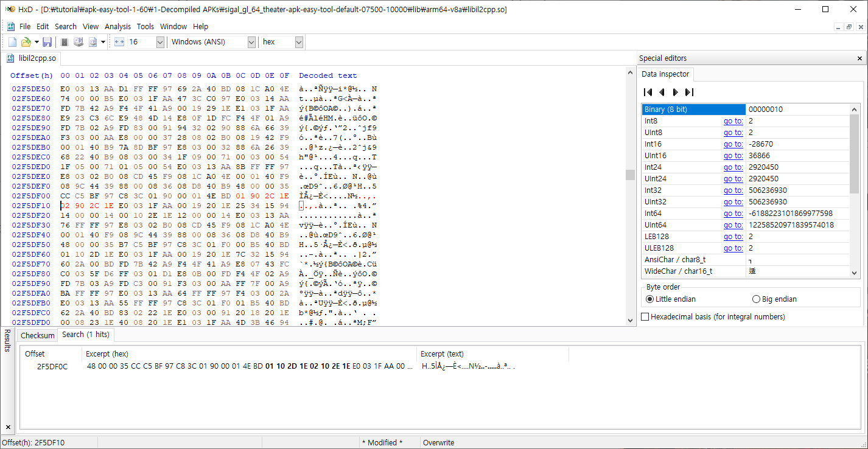Open the hex offset base selector

click(x=298, y=41)
